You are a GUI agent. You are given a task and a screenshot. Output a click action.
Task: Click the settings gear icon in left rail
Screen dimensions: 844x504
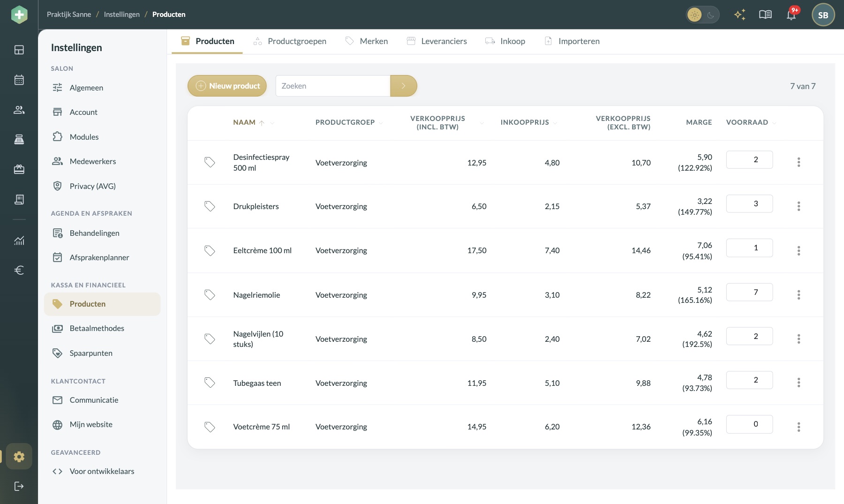coord(19,456)
